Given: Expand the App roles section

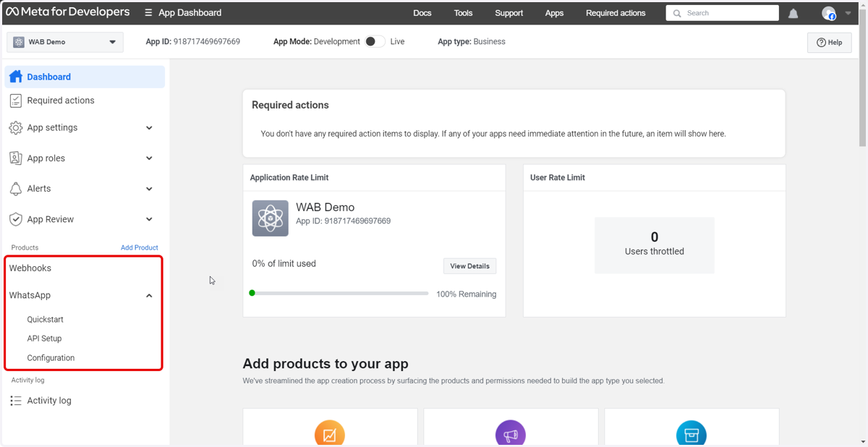Looking at the screenshot, I should pyautogui.click(x=149, y=158).
